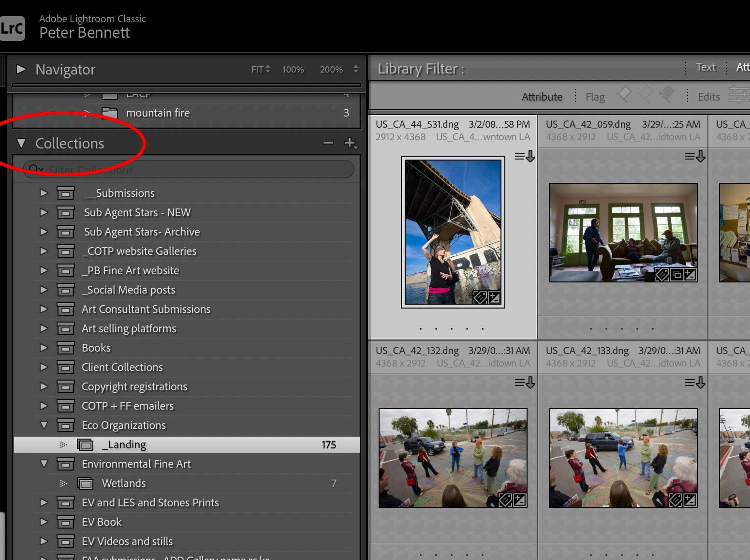Click the set icon beside Client Collections
Screen dimensions: 750x560
(x=66, y=367)
